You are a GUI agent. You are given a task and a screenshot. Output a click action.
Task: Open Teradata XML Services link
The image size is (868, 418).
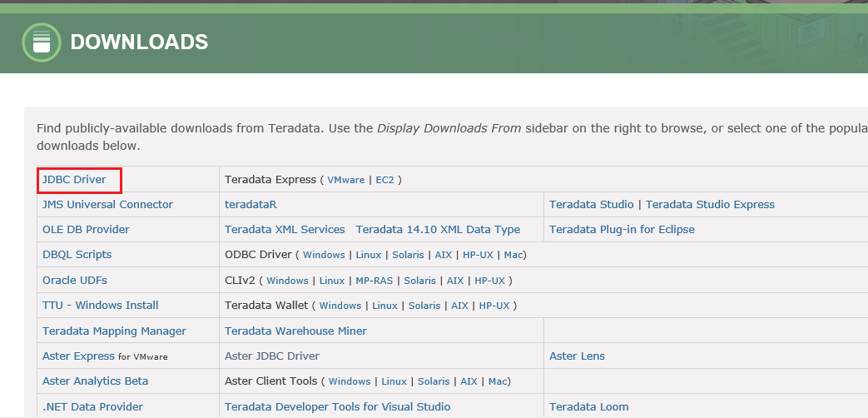285,229
